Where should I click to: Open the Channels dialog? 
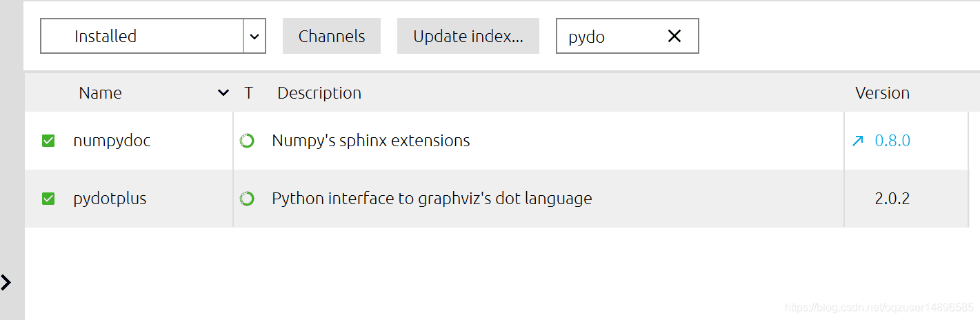[x=332, y=36]
